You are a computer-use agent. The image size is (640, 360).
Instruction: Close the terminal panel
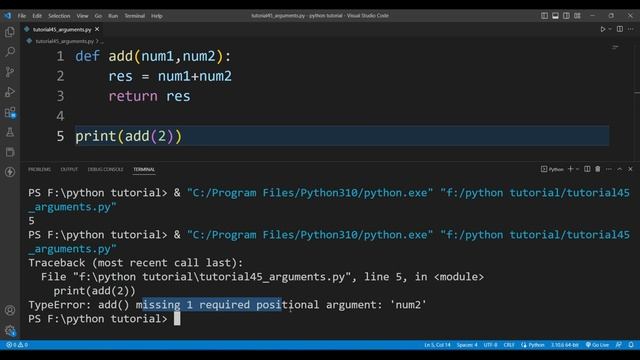coord(630,169)
